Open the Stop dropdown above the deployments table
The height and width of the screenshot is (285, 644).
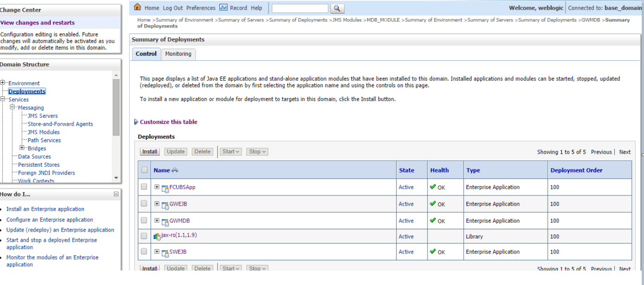257,151
